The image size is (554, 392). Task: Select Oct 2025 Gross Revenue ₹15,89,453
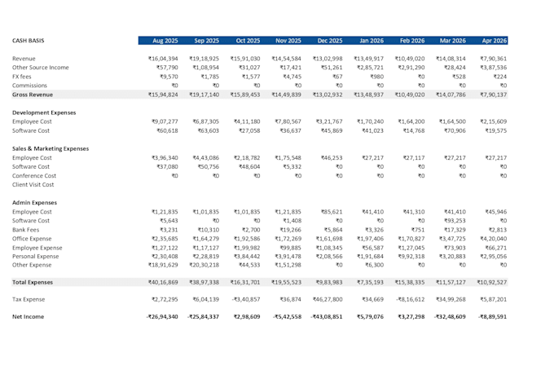pos(245,95)
